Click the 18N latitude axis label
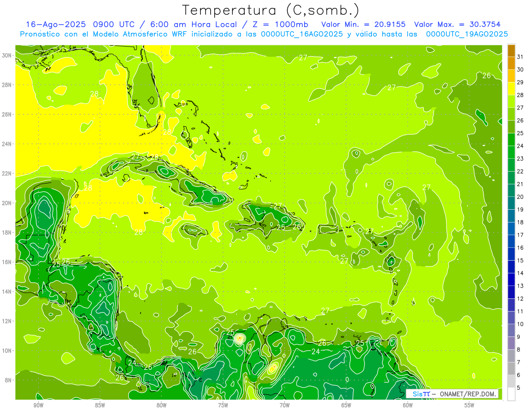The height and width of the screenshot is (411, 532). tap(8, 232)
